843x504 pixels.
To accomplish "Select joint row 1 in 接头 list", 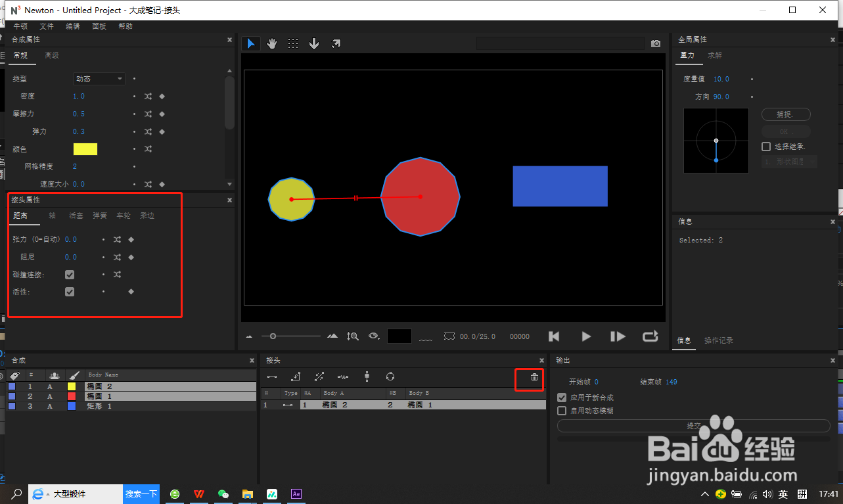I will click(403, 405).
